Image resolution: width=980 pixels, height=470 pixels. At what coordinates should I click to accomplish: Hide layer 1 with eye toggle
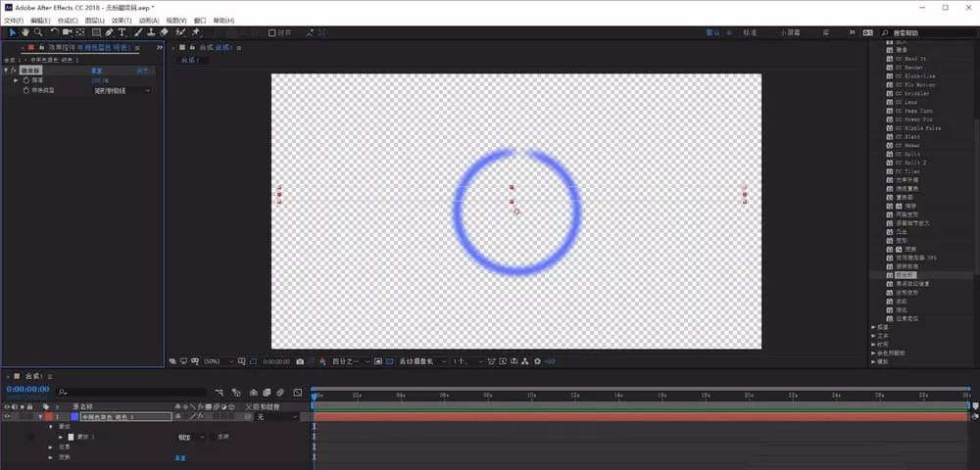(7, 416)
